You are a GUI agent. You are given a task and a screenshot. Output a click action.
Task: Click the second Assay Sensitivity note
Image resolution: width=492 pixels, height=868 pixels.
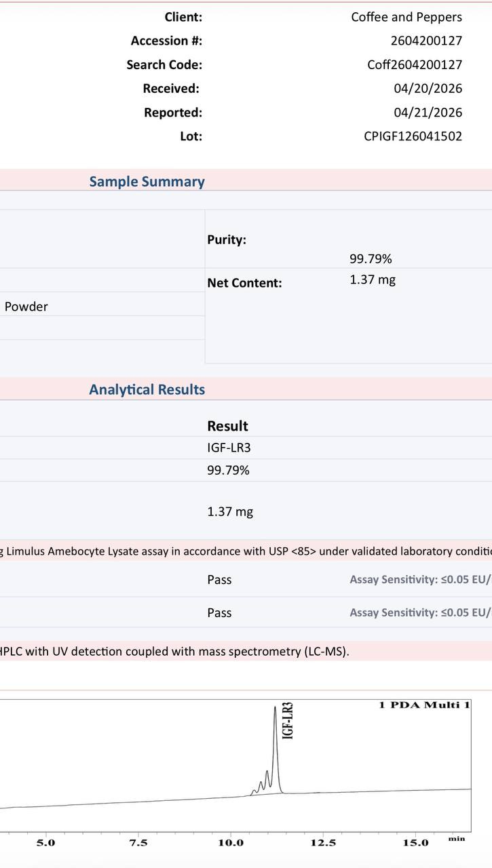[x=421, y=612]
